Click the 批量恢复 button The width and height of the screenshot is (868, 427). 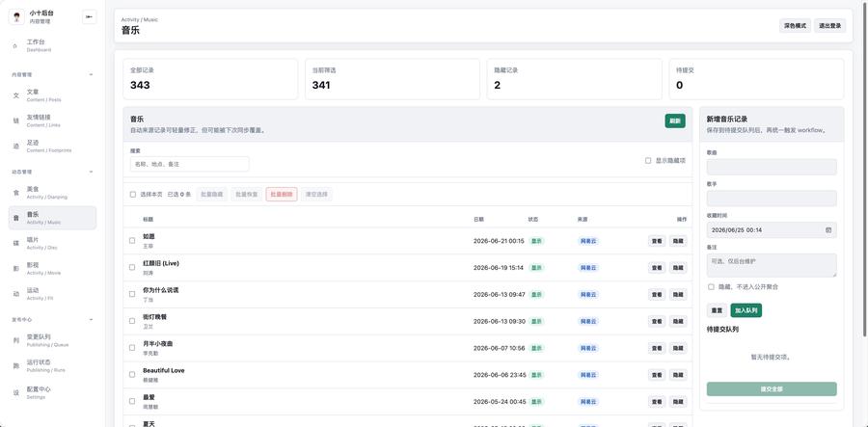pyautogui.click(x=246, y=194)
